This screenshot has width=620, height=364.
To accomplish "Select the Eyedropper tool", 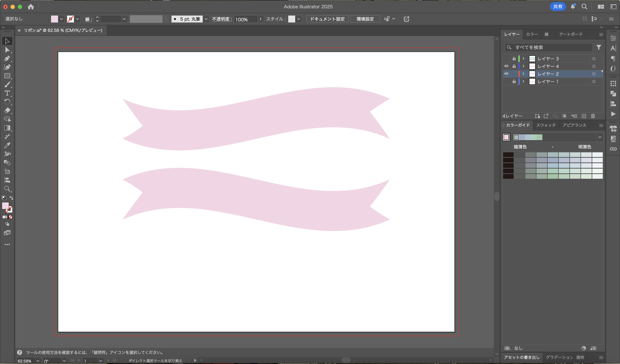I will pos(7,145).
